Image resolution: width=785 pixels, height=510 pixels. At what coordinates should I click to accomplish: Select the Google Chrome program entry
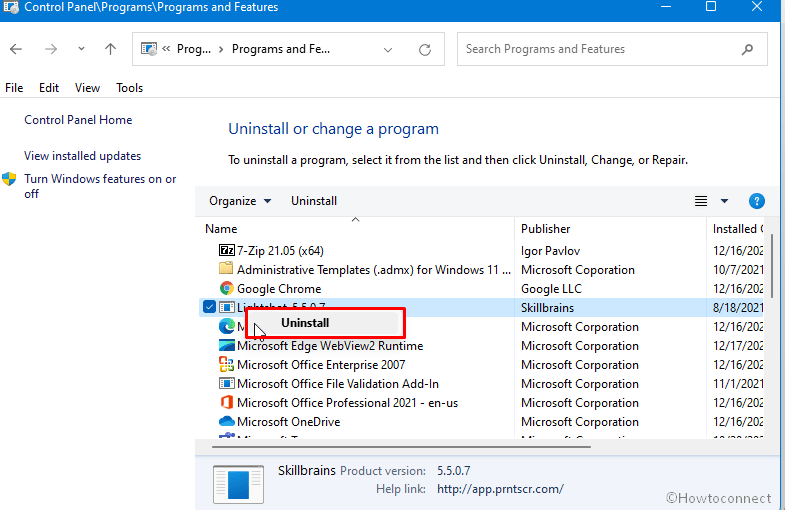[279, 289]
